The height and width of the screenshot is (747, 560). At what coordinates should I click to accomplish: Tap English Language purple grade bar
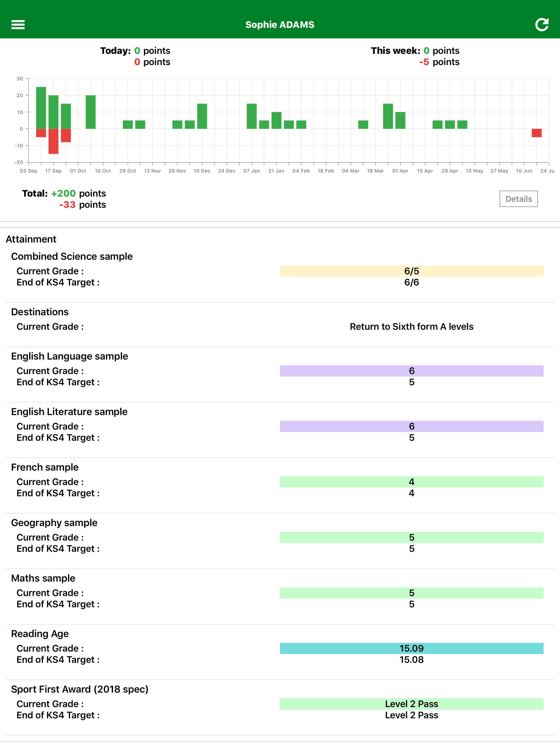[411, 371]
